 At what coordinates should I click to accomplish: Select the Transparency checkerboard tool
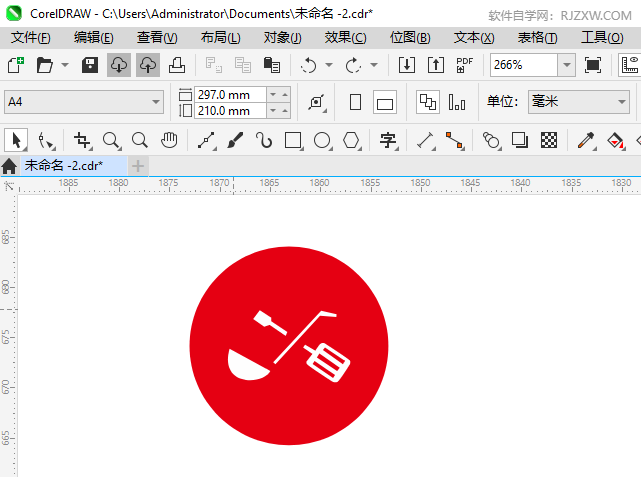pyautogui.click(x=549, y=141)
